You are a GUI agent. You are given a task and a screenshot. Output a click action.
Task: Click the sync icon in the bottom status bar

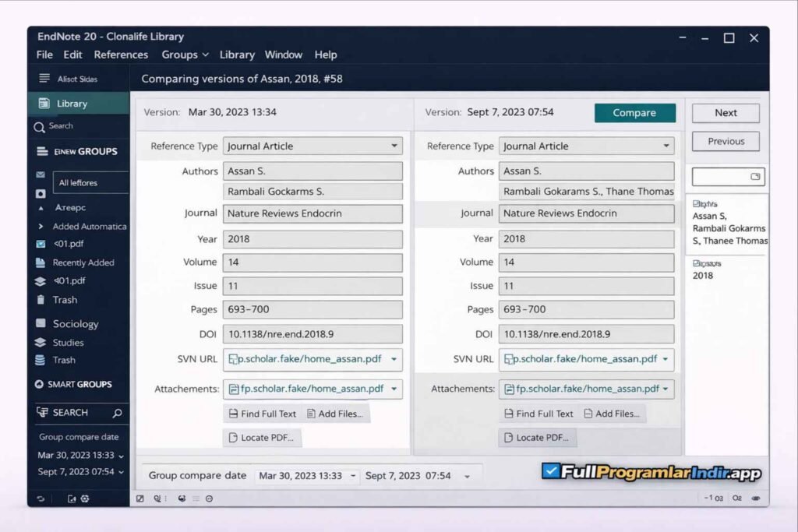click(x=40, y=499)
